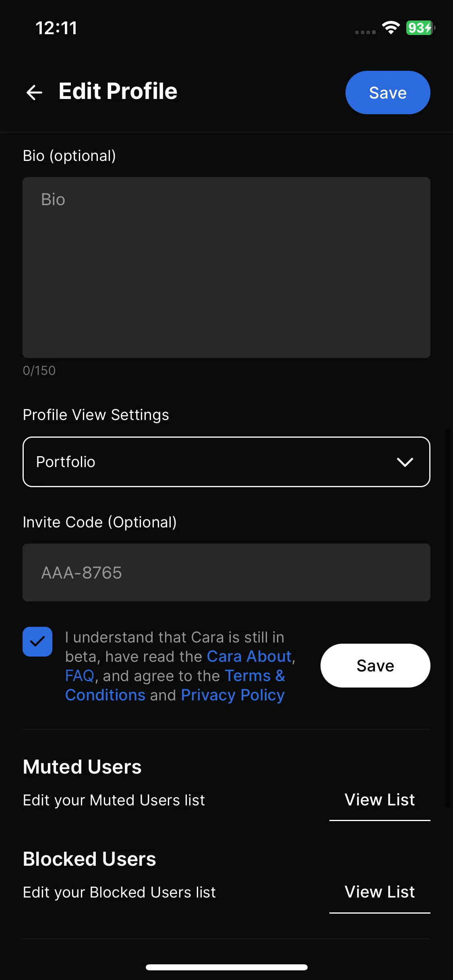This screenshot has width=453, height=980.
Task: Open the Profile View Settings dropdown
Action: pyautogui.click(x=226, y=462)
